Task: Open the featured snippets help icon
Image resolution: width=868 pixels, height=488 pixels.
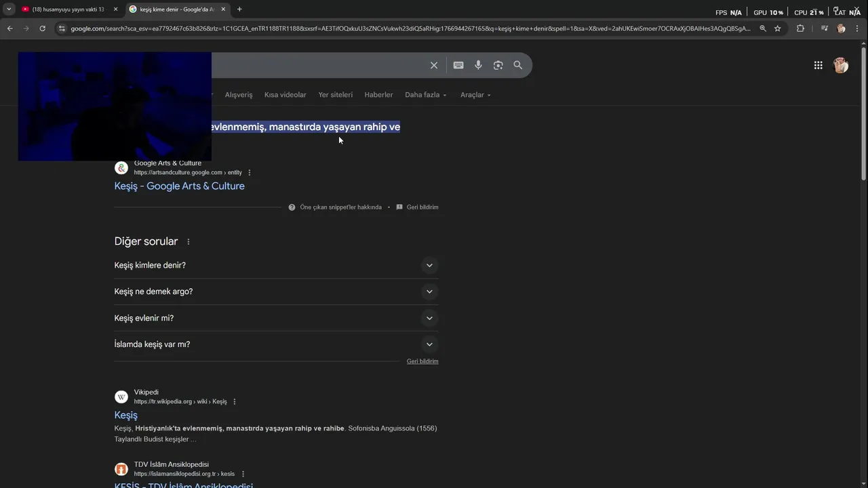Action: point(292,207)
